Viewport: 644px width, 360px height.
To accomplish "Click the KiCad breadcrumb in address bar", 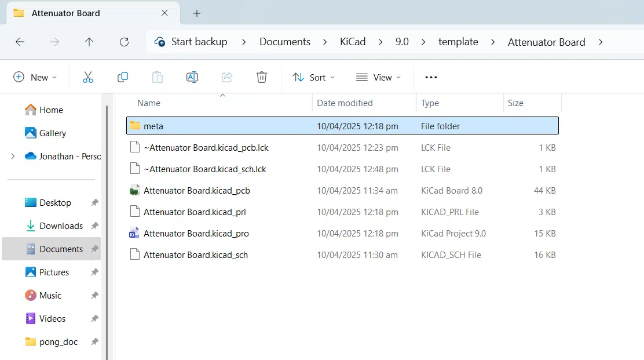I will pyautogui.click(x=352, y=42).
